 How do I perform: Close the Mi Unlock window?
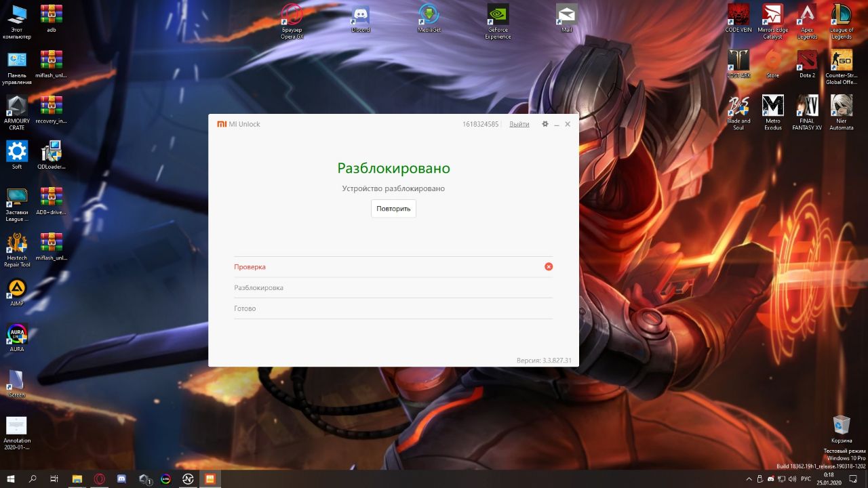[x=568, y=124]
